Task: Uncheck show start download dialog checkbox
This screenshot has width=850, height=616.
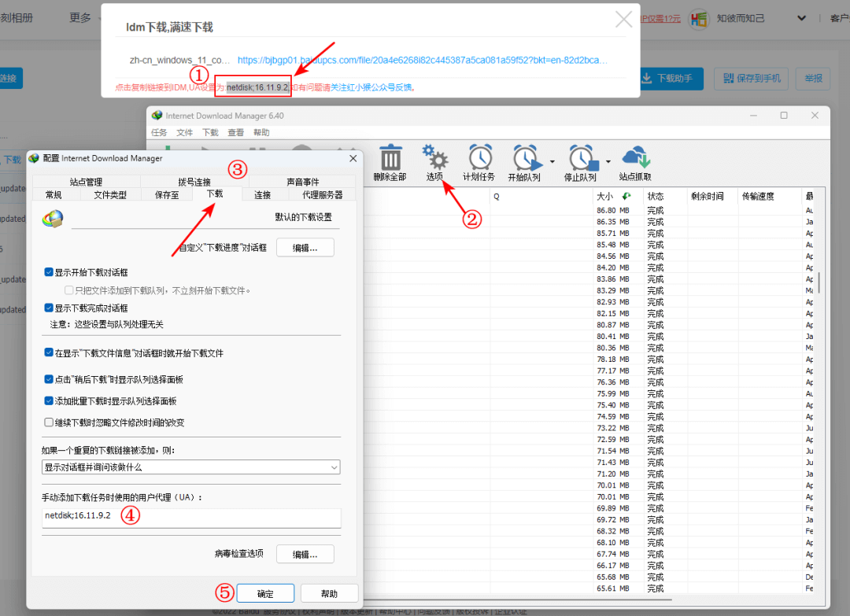Action: [50, 273]
